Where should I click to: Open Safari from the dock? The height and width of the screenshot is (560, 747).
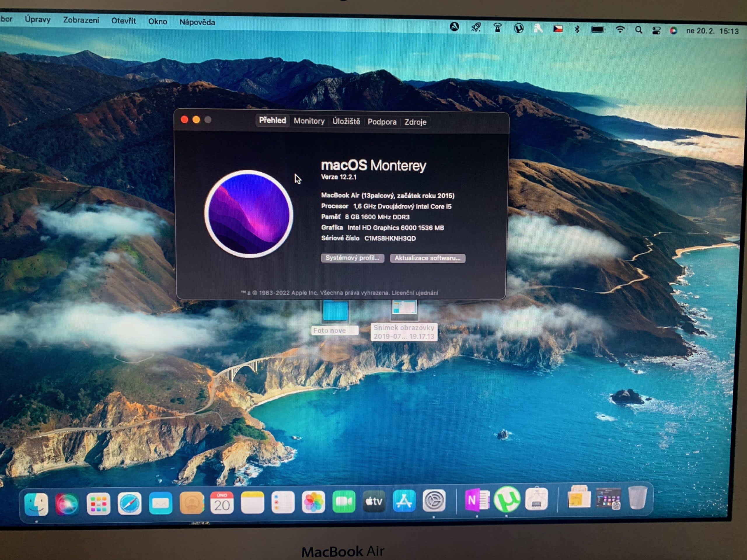(x=129, y=503)
